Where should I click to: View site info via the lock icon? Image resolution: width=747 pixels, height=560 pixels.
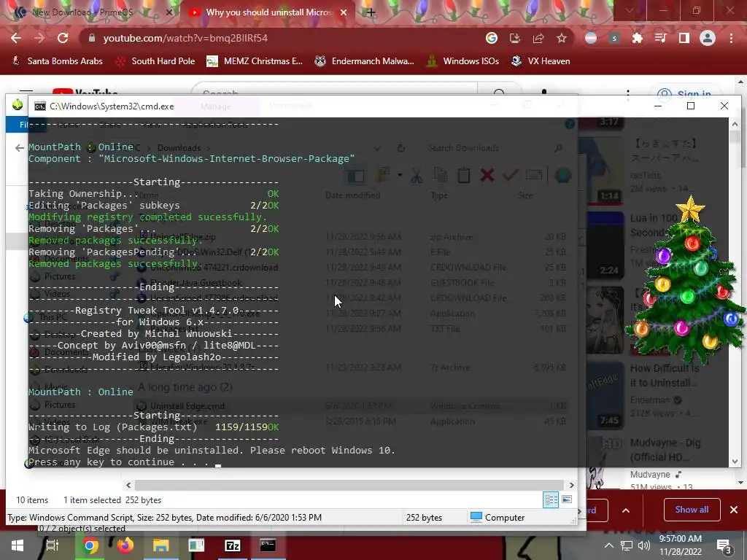click(92, 38)
